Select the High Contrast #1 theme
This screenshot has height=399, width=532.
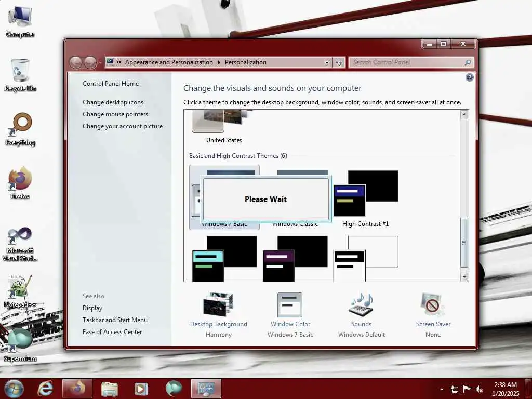pyautogui.click(x=365, y=198)
